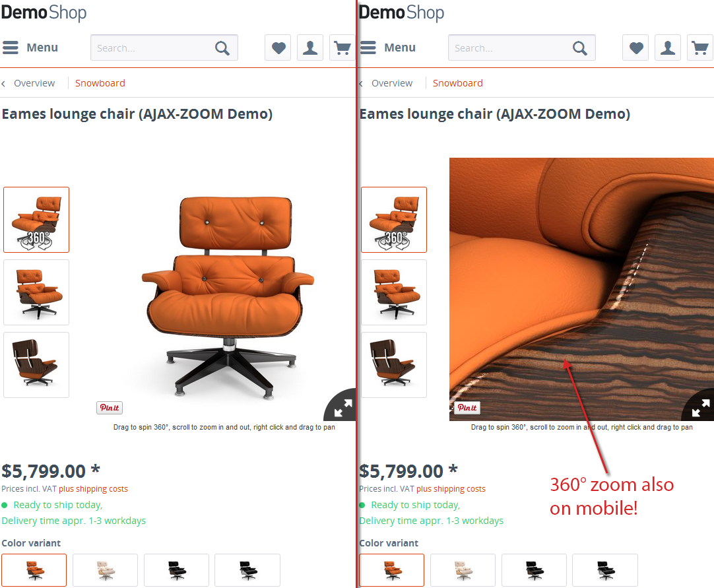Select the front-view chair thumbnail in left panel
Viewport: 714px width, 588px height.
click(x=36, y=292)
